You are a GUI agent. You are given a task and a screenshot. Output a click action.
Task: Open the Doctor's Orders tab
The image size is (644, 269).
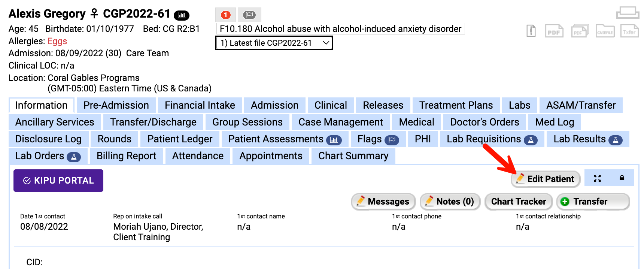pos(484,122)
